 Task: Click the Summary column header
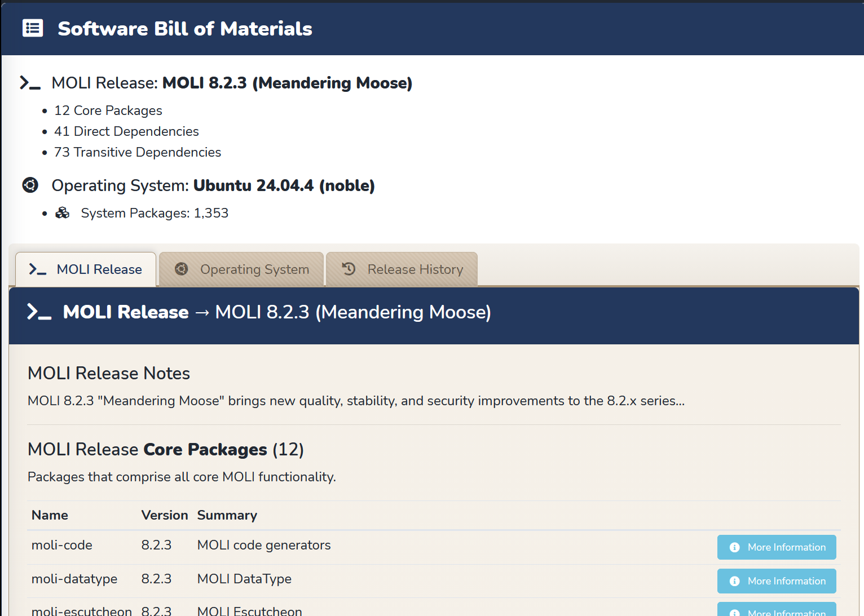coord(227,515)
